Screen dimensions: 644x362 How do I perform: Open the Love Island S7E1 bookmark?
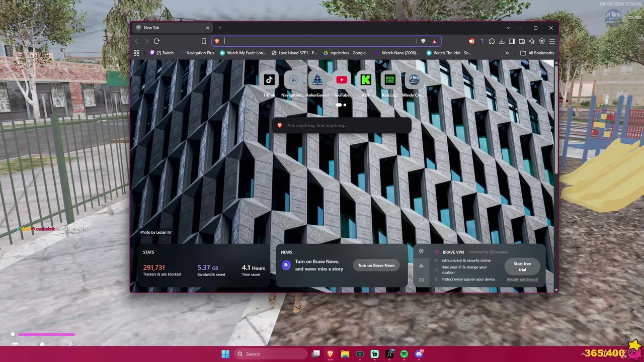[294, 53]
